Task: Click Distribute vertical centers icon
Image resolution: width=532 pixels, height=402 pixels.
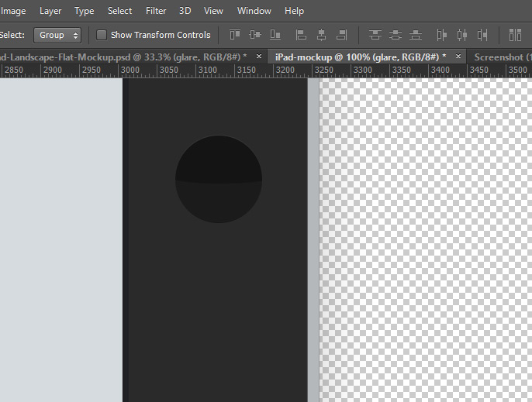Action: tap(396, 35)
